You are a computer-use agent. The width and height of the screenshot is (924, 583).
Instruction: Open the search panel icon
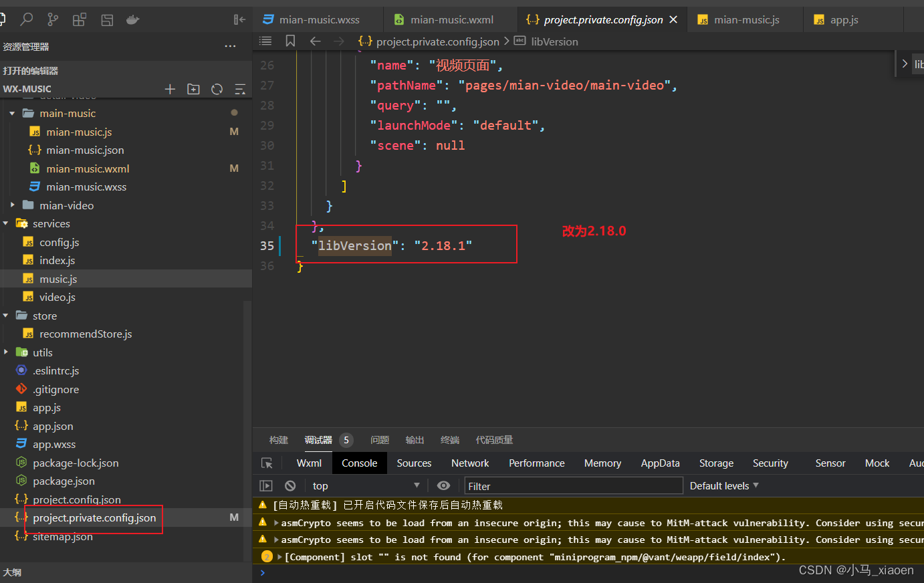[x=27, y=19]
